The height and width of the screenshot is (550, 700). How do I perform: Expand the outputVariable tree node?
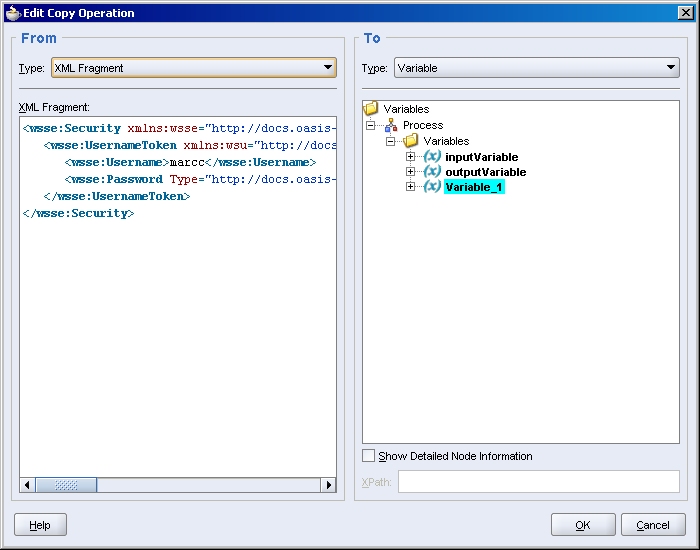[410, 172]
